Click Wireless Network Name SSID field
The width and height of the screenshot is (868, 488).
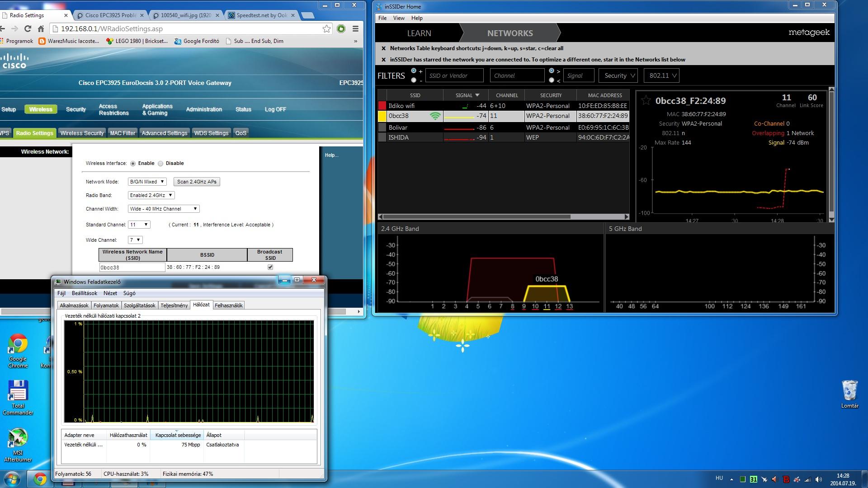[x=132, y=267]
